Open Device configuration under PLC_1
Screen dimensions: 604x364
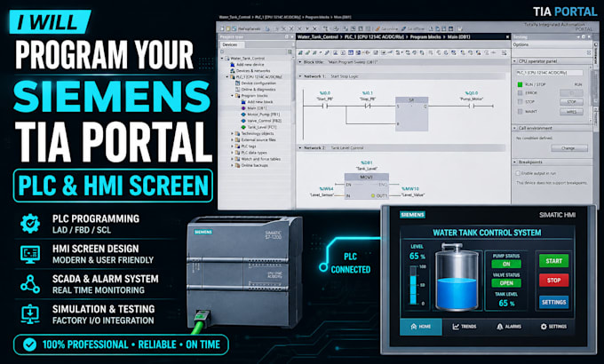click(256, 83)
